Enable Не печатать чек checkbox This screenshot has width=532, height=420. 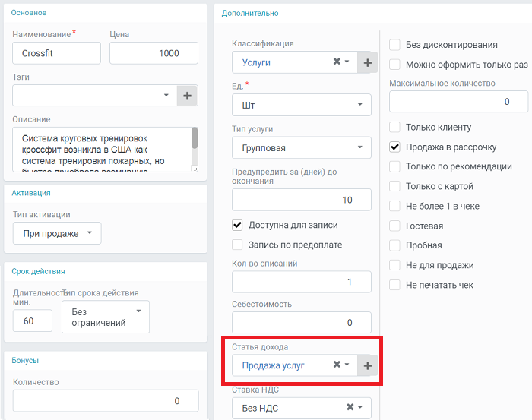[x=394, y=285]
